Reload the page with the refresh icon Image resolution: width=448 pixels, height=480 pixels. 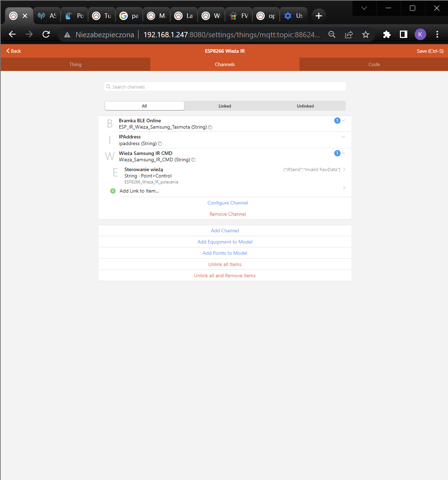pos(46,34)
